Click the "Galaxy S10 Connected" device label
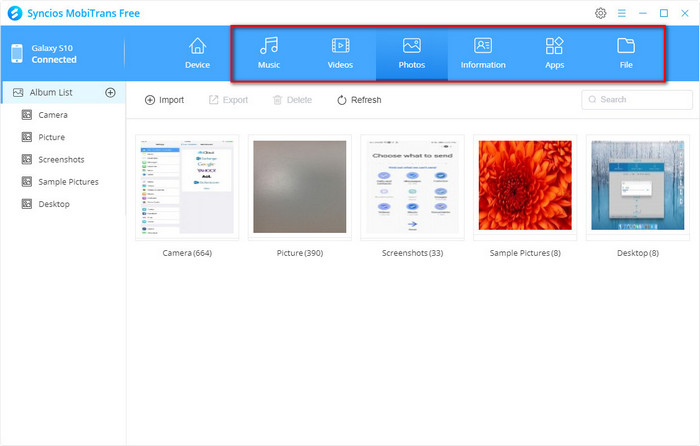This screenshot has height=446, width=700. tap(54, 54)
